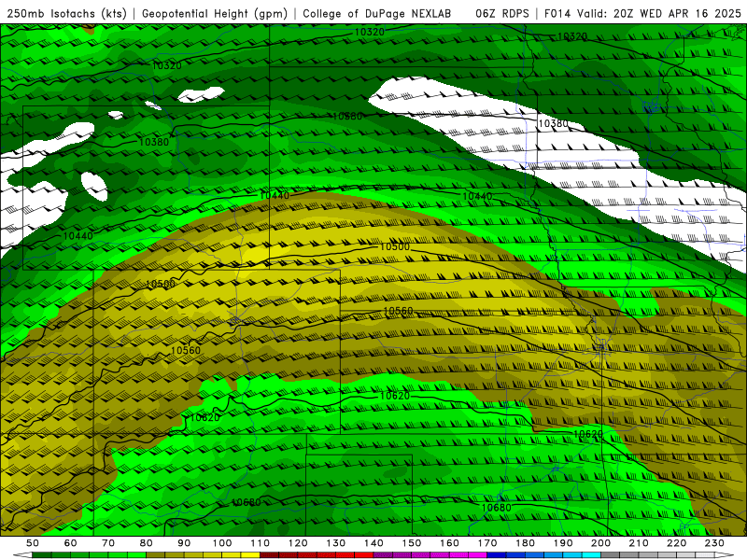
Task: Click the 190 value on the color scale
Action: (x=563, y=543)
